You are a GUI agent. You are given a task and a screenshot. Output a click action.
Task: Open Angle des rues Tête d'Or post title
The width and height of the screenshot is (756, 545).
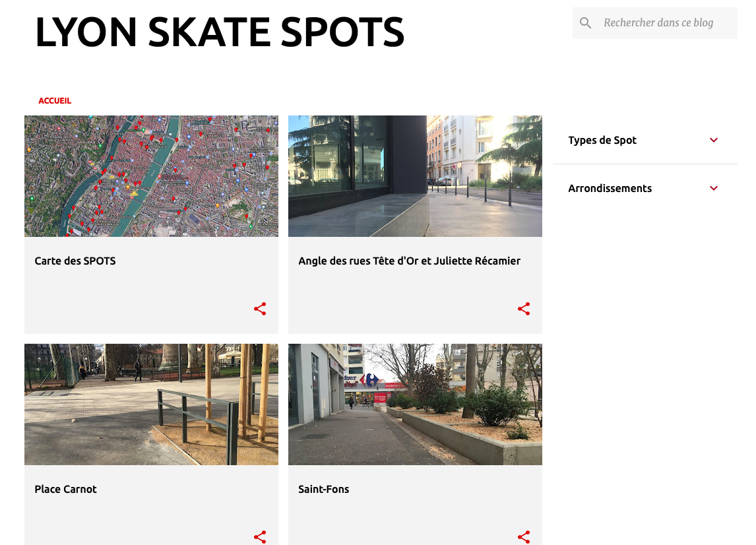click(x=409, y=261)
